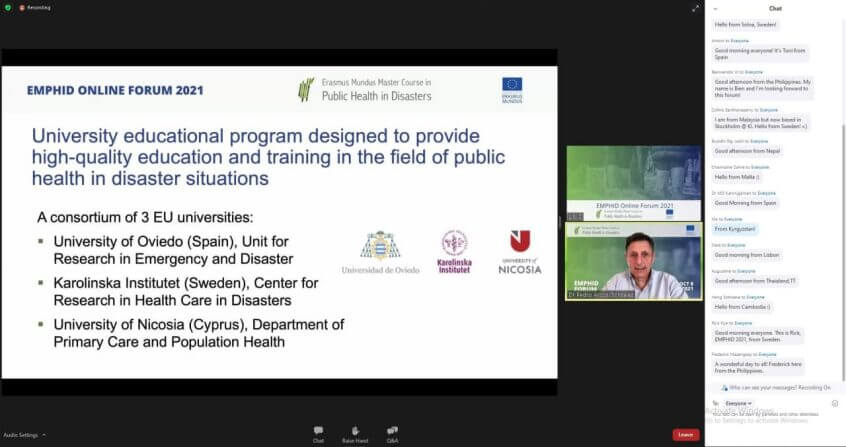
Task: Leave the webinar
Action: (x=685, y=434)
